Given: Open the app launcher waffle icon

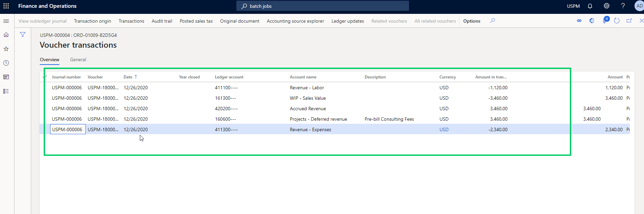Looking at the screenshot, I should pos(6,6).
